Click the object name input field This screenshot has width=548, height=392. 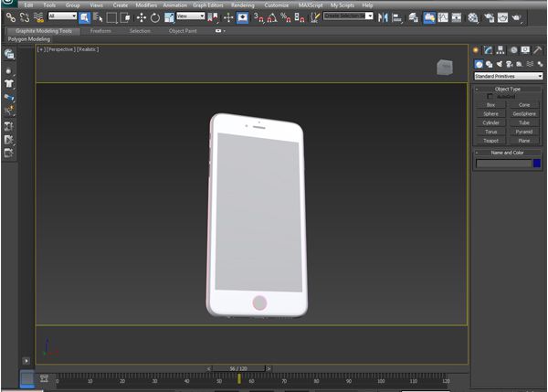click(x=503, y=163)
